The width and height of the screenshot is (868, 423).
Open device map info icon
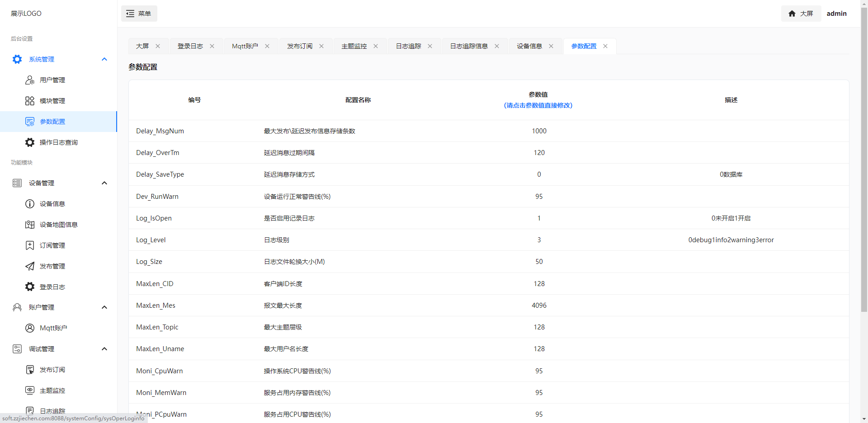tap(30, 225)
